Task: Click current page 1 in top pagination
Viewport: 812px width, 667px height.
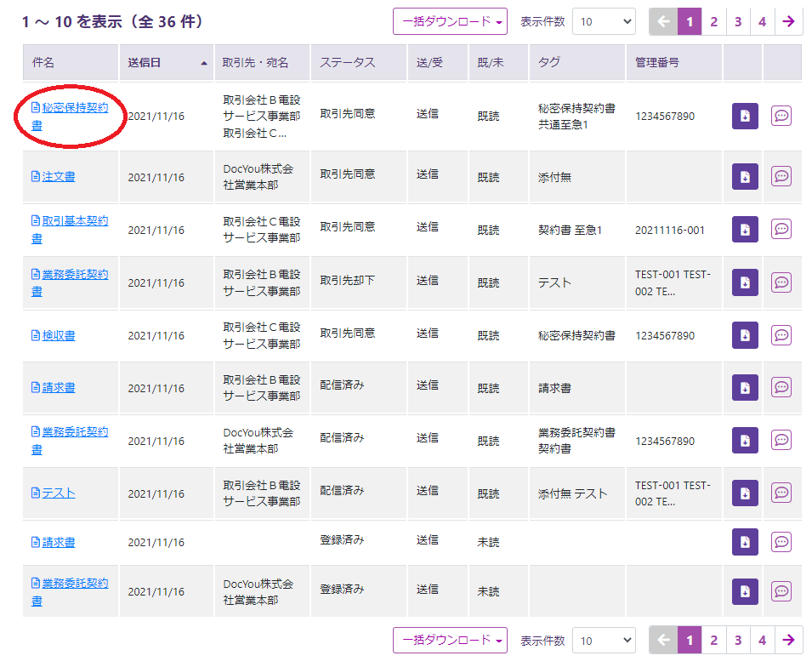Action: (690, 22)
